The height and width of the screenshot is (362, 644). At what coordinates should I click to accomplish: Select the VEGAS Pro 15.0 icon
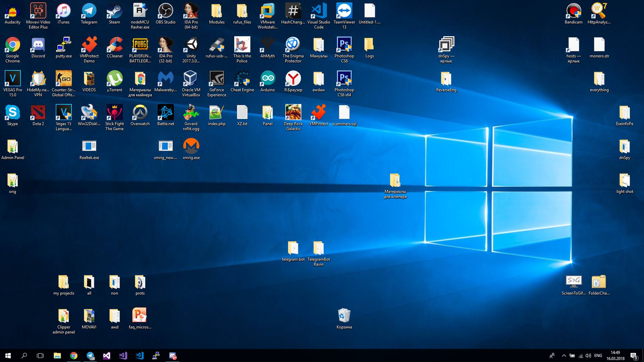[x=12, y=84]
